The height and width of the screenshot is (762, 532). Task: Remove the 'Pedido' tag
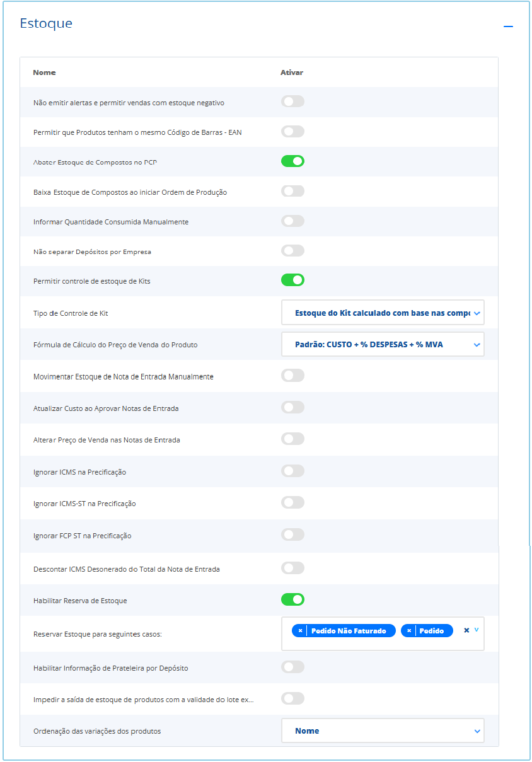click(x=409, y=631)
